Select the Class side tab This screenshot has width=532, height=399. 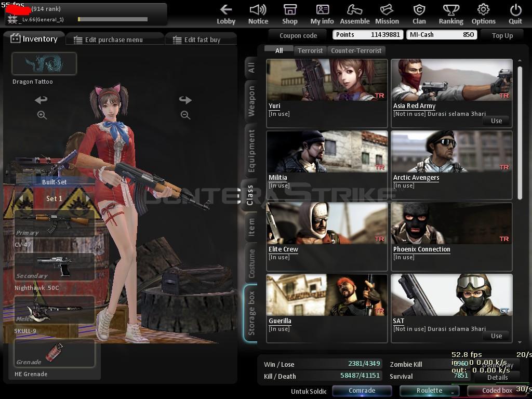[250, 195]
